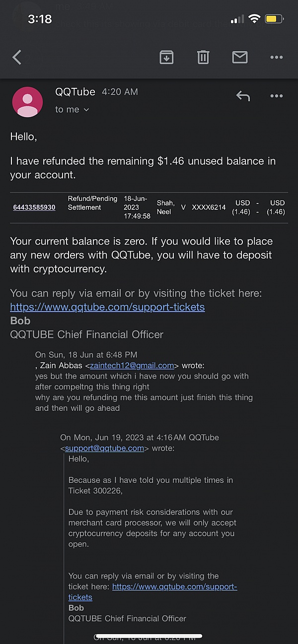Image resolution: width=298 pixels, height=644 pixels.
Task: Reply using the arrow beside QQTube sender
Action: pos(243,96)
